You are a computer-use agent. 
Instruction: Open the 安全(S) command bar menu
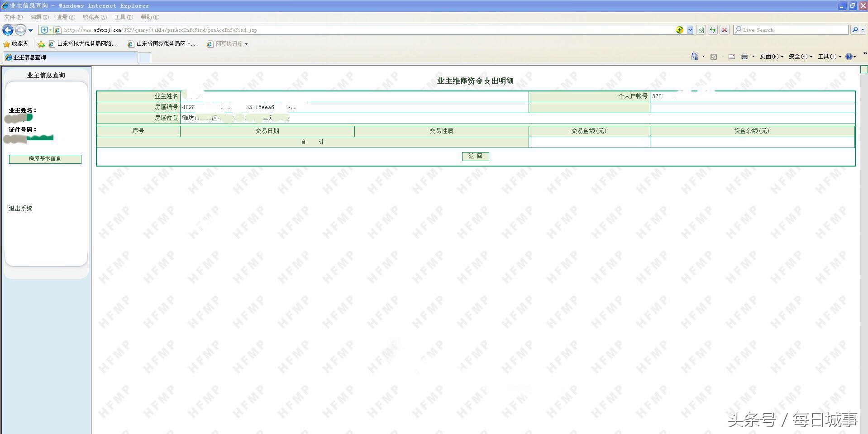(x=800, y=57)
